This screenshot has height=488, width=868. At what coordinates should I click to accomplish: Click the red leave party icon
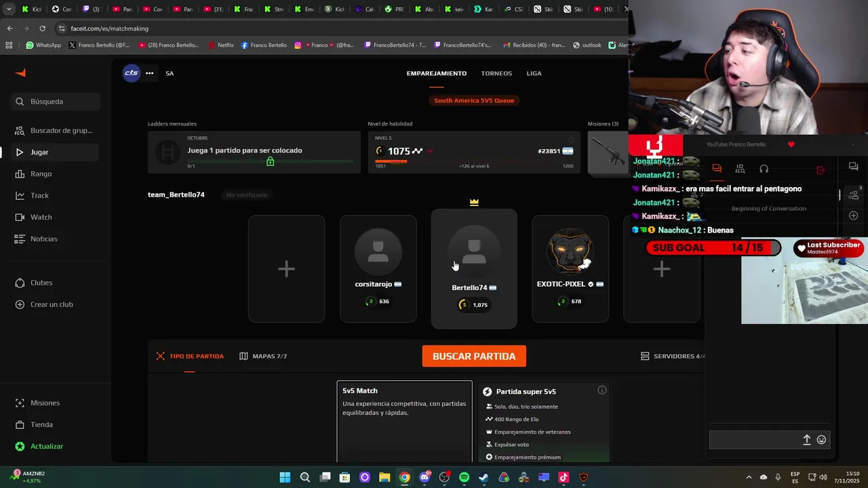821,169
